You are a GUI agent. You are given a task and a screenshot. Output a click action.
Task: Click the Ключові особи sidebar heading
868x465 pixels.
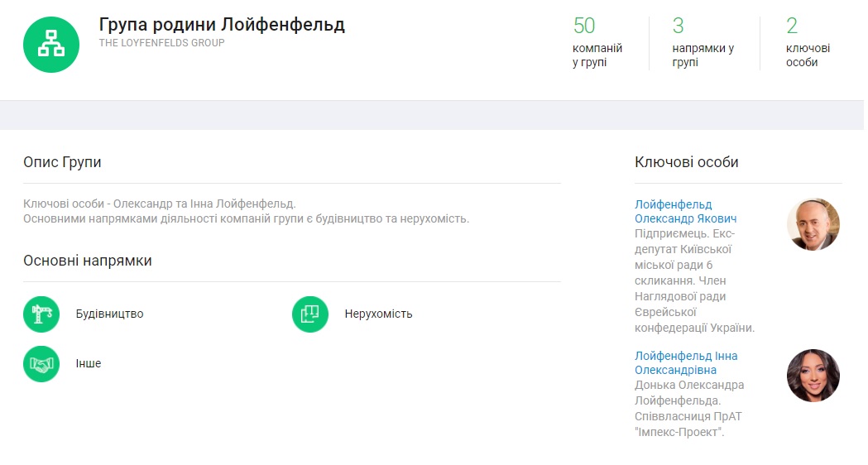[x=686, y=162]
